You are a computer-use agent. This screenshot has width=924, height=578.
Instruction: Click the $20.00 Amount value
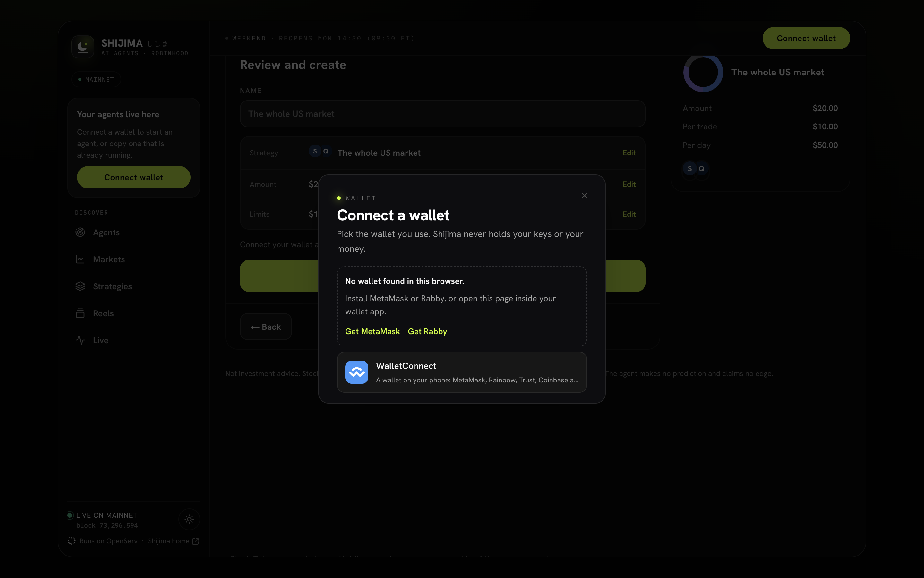click(x=825, y=108)
